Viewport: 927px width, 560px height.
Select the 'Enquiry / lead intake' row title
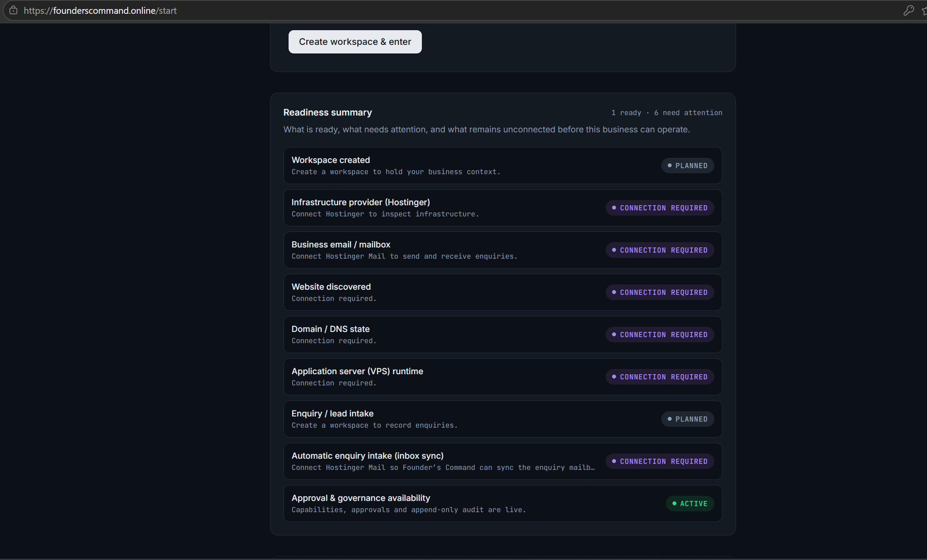(333, 413)
